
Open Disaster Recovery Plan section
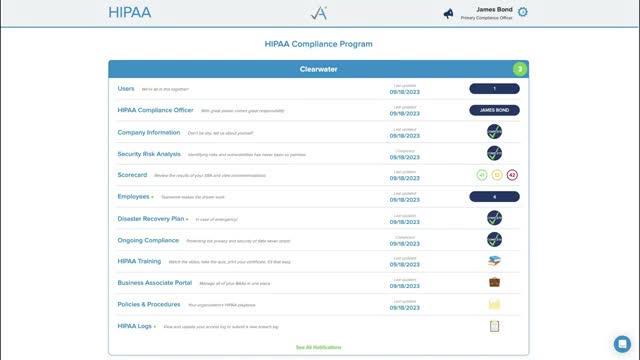coord(151,219)
